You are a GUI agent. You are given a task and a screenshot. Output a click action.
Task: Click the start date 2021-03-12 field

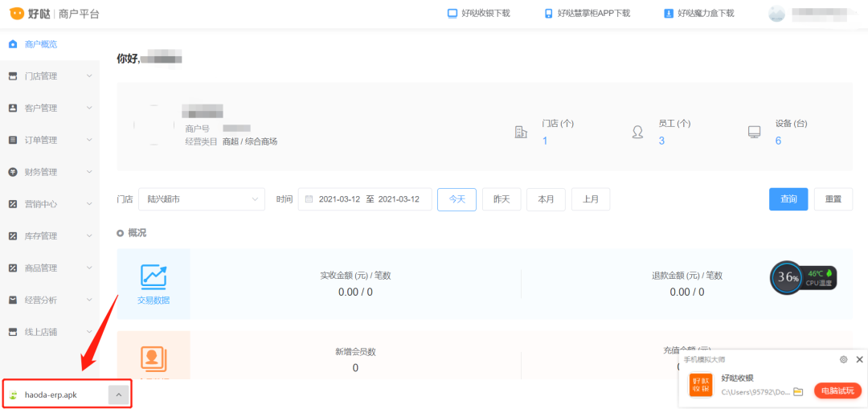coord(339,199)
